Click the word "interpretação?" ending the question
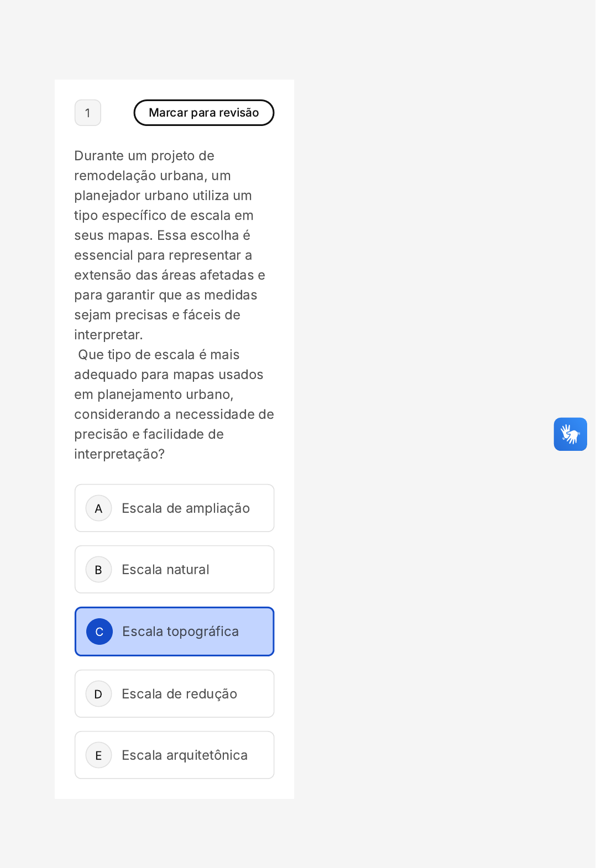This screenshot has height=868, width=596. pos(119,454)
